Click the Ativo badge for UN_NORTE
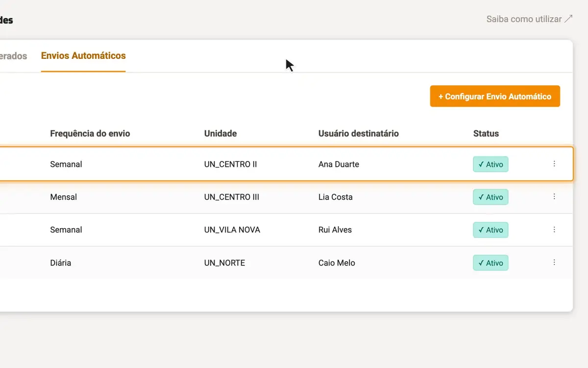Viewport: 588px width, 368px height. pyautogui.click(x=490, y=263)
